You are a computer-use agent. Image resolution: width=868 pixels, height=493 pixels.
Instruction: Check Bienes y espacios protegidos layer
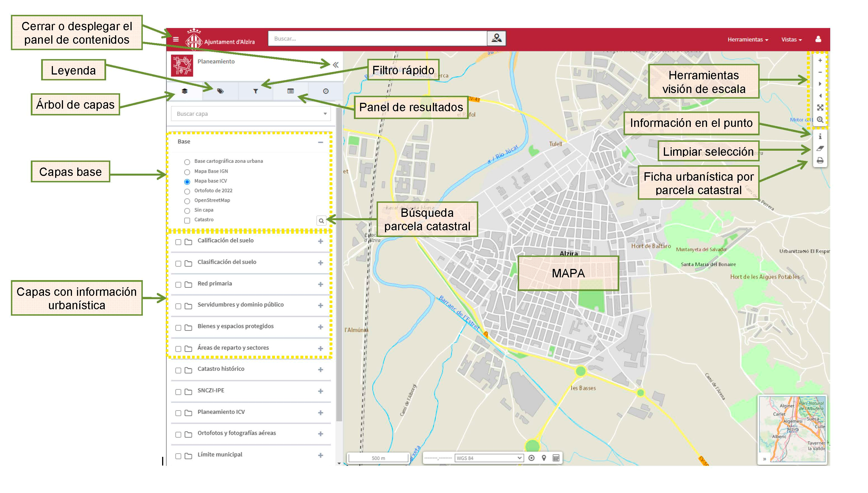point(178,328)
